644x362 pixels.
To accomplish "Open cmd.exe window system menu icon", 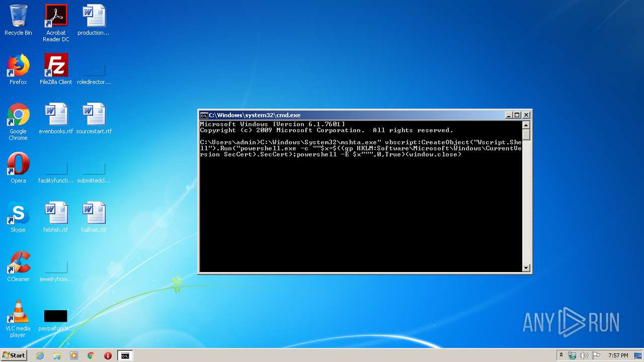I will pos(204,115).
